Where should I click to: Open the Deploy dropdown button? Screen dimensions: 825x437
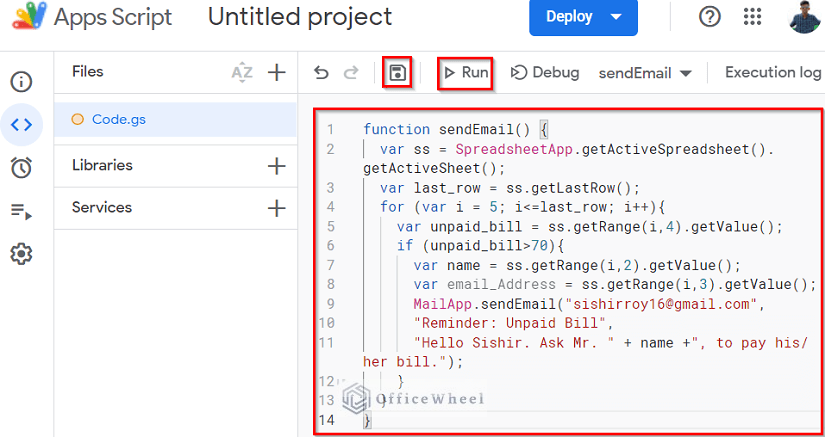click(x=583, y=17)
